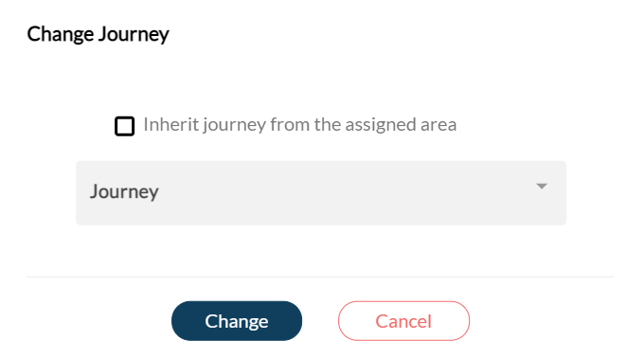644x358 pixels.
Task: Select the word 'Change' in the dialog heading
Action: pyautogui.click(x=61, y=34)
